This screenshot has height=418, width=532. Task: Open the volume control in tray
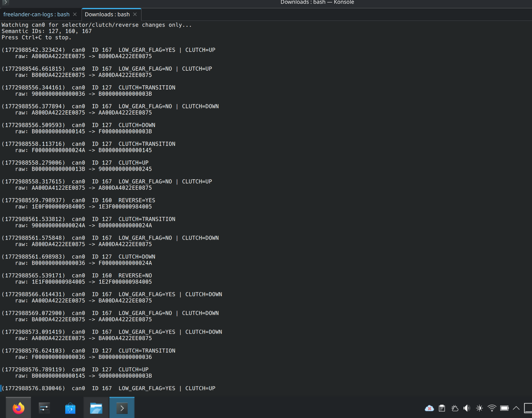(467, 408)
